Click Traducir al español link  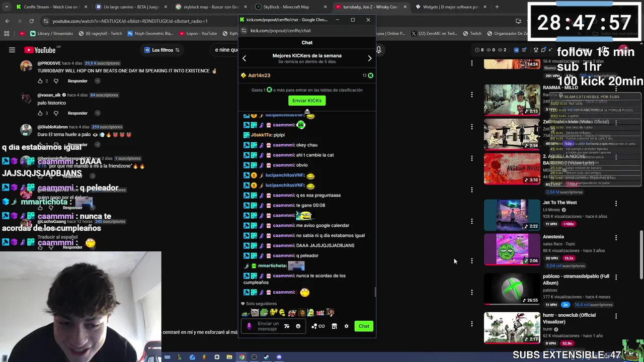pos(57,237)
